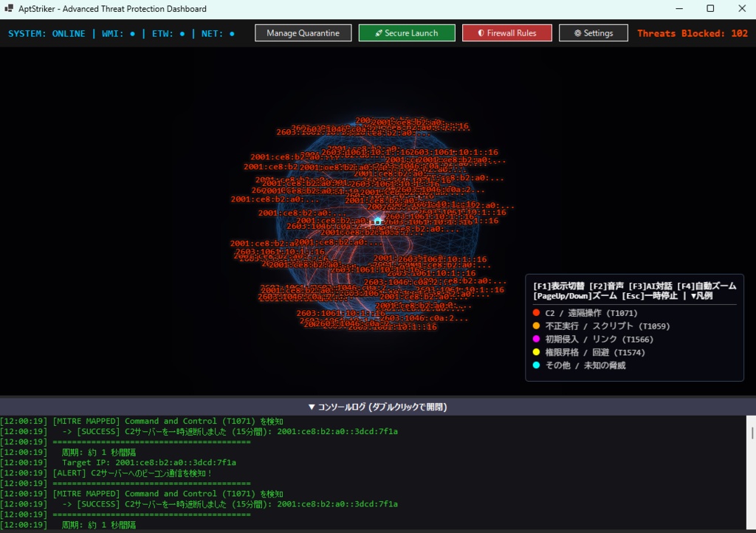Select the glowing center host node
756x533 pixels.
pos(377,221)
